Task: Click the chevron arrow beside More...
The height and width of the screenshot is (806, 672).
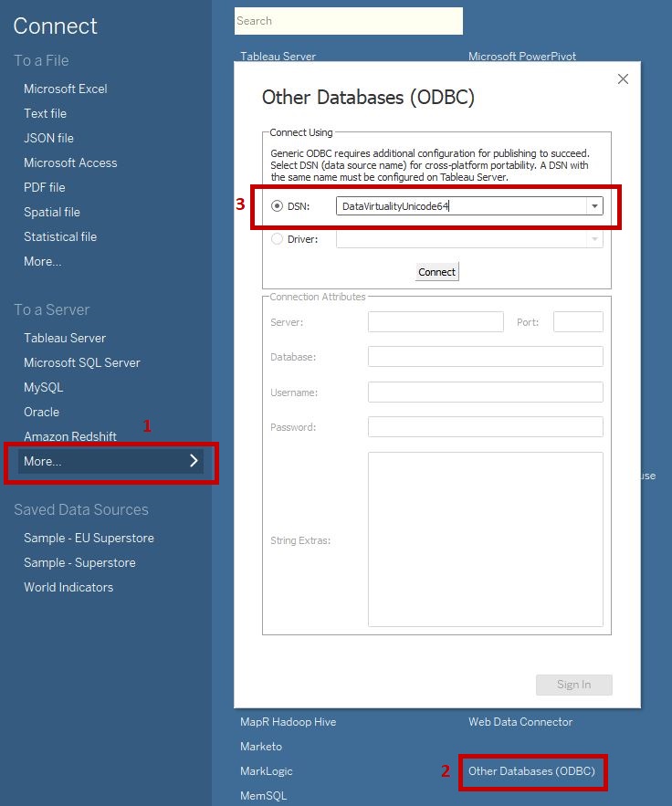Action: (x=194, y=461)
